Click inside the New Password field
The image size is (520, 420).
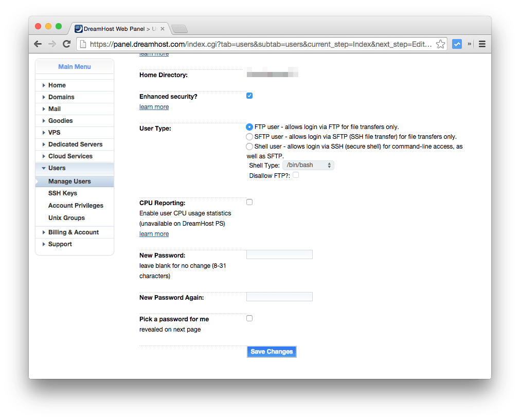tap(279, 254)
